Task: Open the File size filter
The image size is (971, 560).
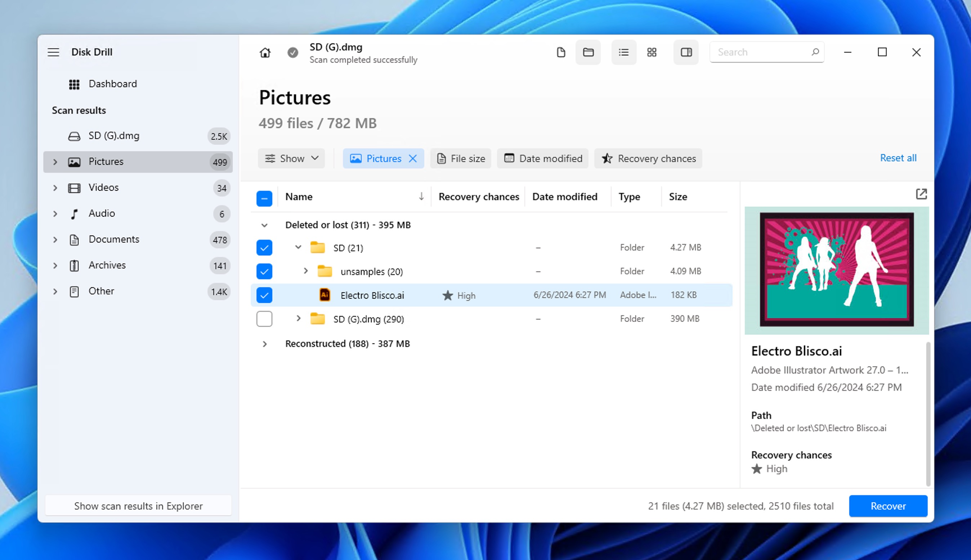Action: [x=461, y=158]
